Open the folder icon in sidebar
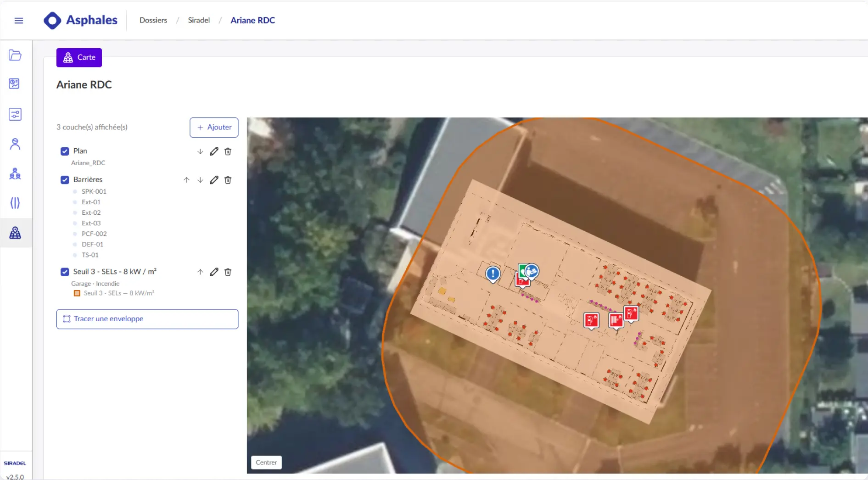Viewport: 868px width, 480px height. [x=15, y=56]
